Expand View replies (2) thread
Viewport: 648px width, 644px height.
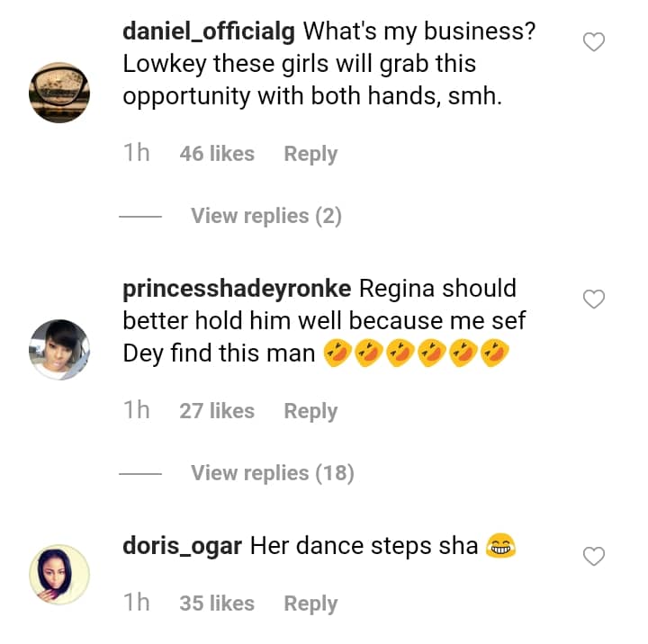click(x=265, y=216)
